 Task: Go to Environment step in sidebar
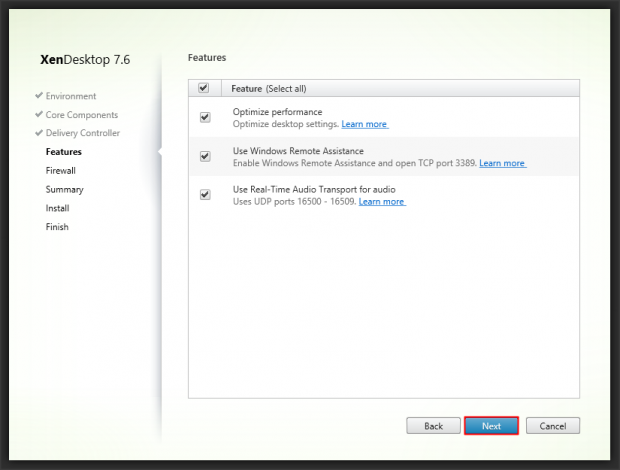point(71,96)
